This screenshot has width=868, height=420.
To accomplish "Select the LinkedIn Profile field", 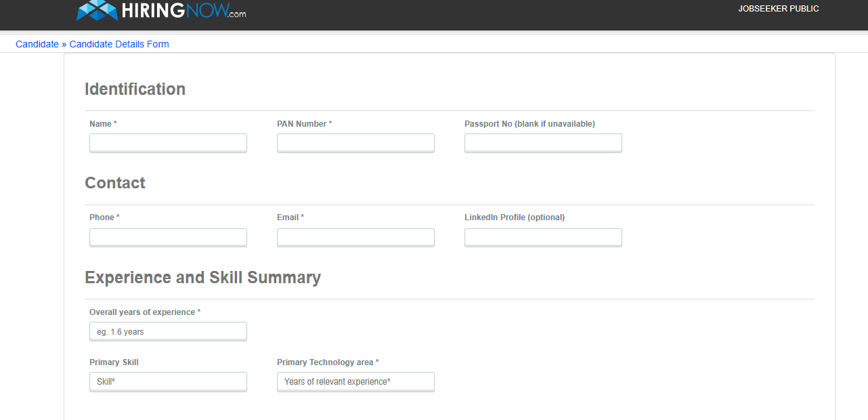I will coord(543,237).
